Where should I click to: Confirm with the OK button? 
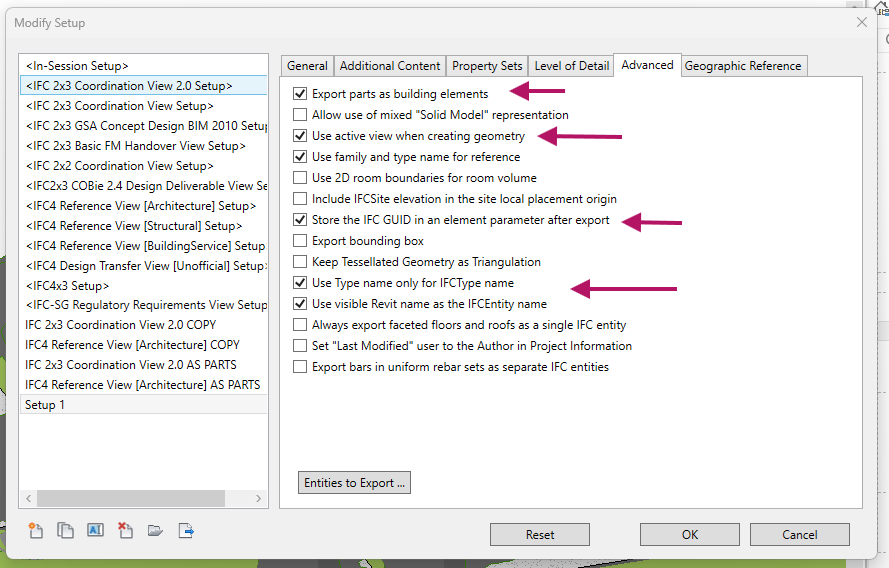coord(689,535)
